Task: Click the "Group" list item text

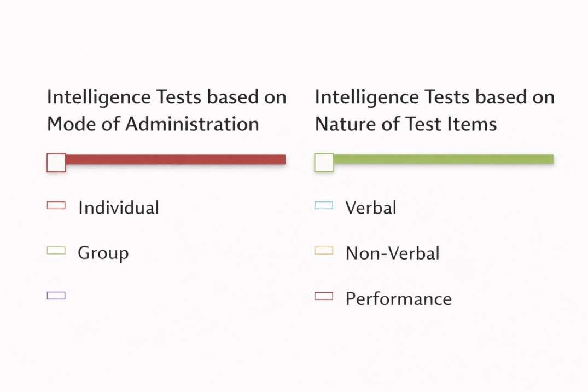Action: [103, 253]
